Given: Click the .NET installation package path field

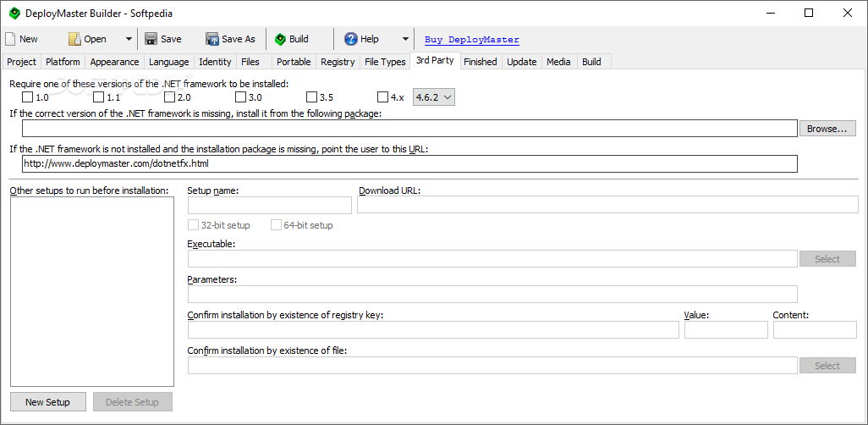Looking at the screenshot, I should [409, 129].
